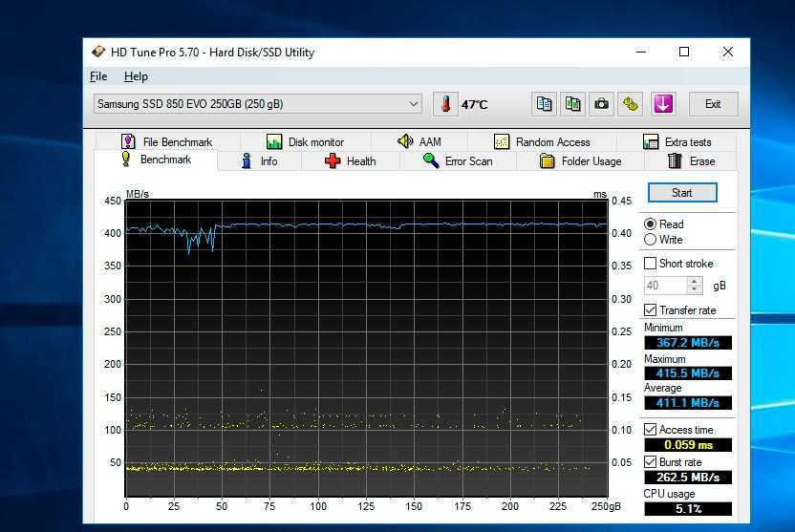795x532 pixels.
Task: Click the HD Tune Pro title bar icon
Action: [98, 52]
